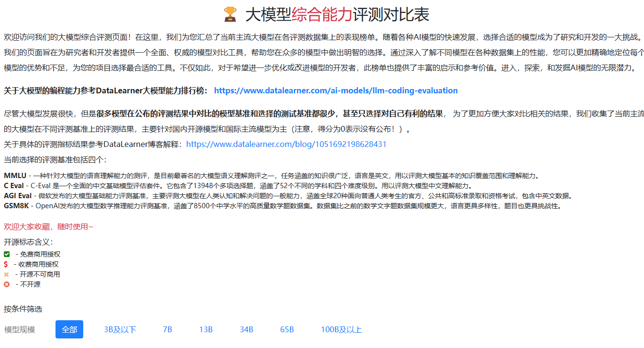Click the bold AGI Eval benchmark label
This screenshot has width=644, height=348.
point(18,196)
